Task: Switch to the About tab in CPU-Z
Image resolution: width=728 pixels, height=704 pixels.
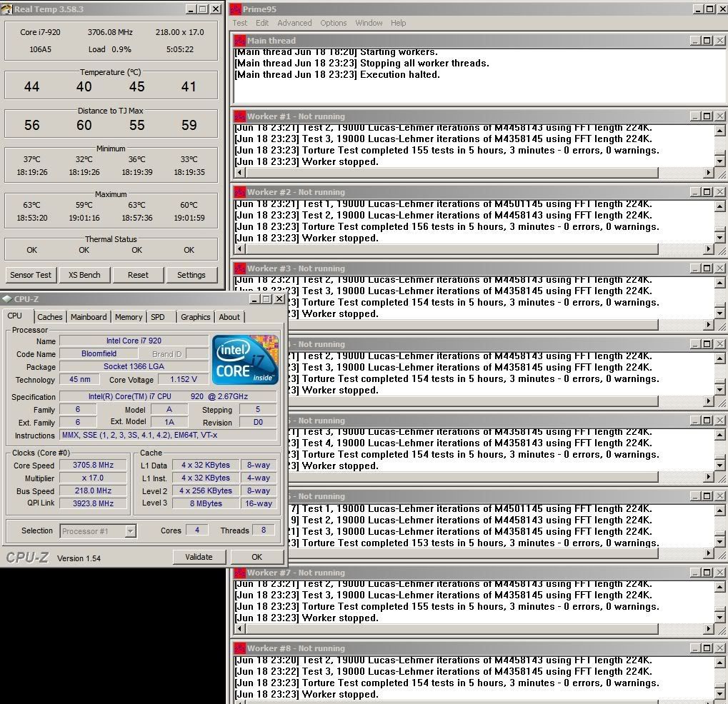Action: coord(229,317)
